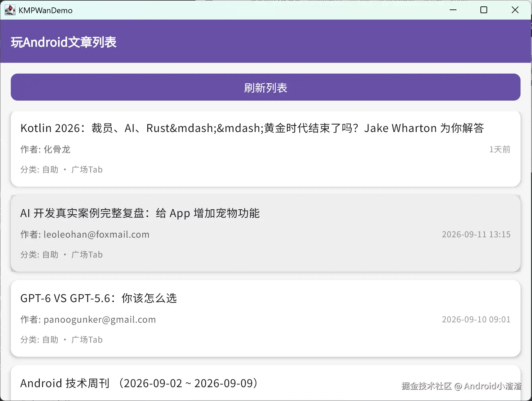The width and height of the screenshot is (532, 401).
Task: Click the 2026-09-10 09:01 timestamp
Action: (x=476, y=320)
